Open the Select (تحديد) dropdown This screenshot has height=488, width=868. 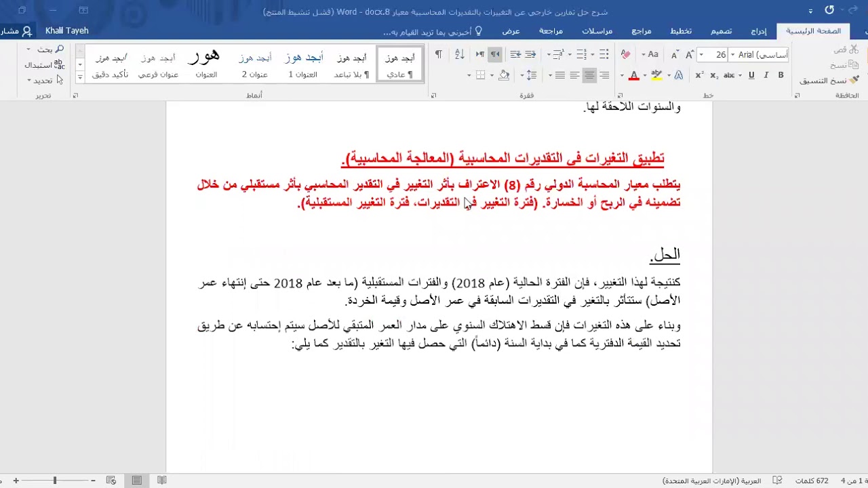[45, 80]
